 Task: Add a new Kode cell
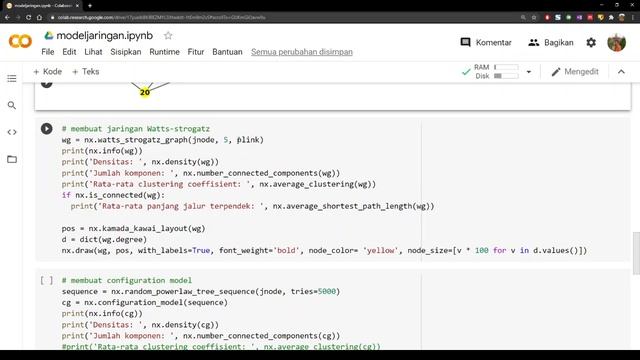point(47,72)
